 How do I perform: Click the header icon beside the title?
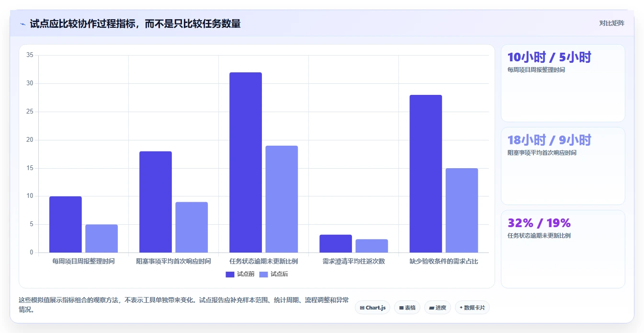pyautogui.click(x=23, y=23)
